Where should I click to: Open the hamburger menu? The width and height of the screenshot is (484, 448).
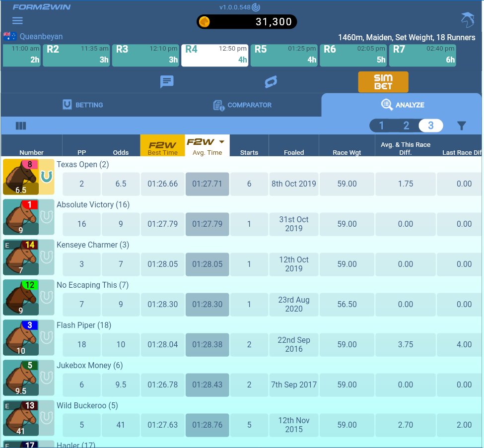[17, 21]
